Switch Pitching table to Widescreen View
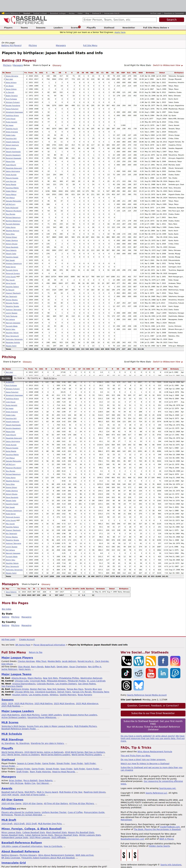 pos(167,362)
